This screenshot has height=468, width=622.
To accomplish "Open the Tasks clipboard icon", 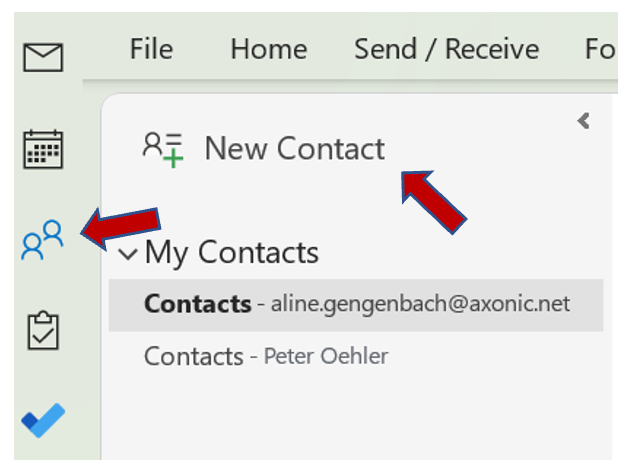I will pos(43,329).
